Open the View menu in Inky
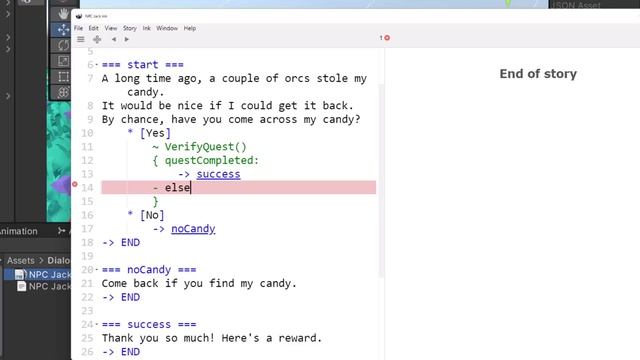This screenshot has height=360, width=640. pyautogui.click(x=111, y=28)
